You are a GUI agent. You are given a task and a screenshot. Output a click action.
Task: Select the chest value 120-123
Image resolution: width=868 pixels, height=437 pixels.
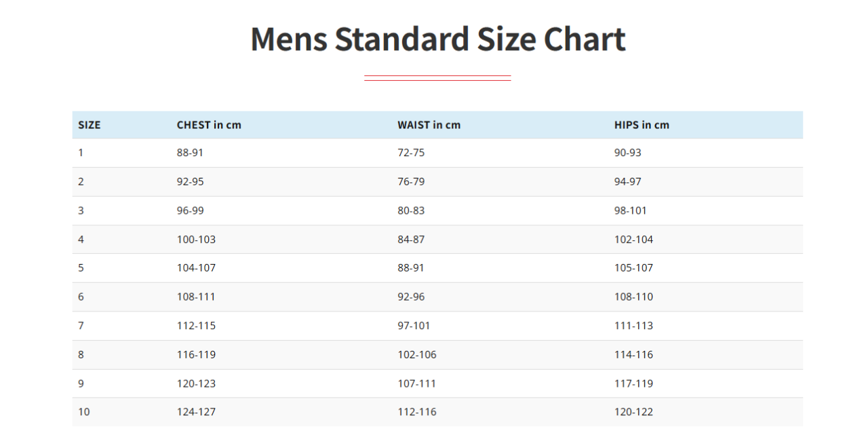pyautogui.click(x=196, y=383)
